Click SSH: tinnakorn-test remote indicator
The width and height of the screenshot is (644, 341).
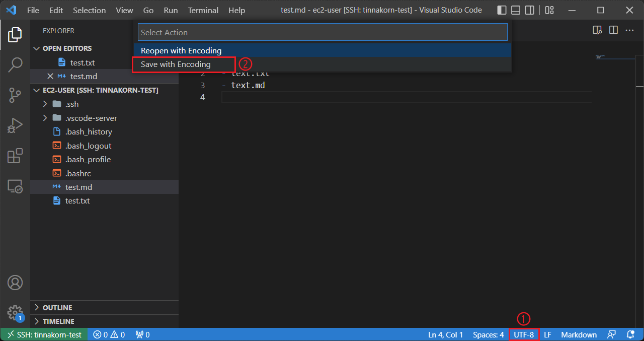click(44, 334)
